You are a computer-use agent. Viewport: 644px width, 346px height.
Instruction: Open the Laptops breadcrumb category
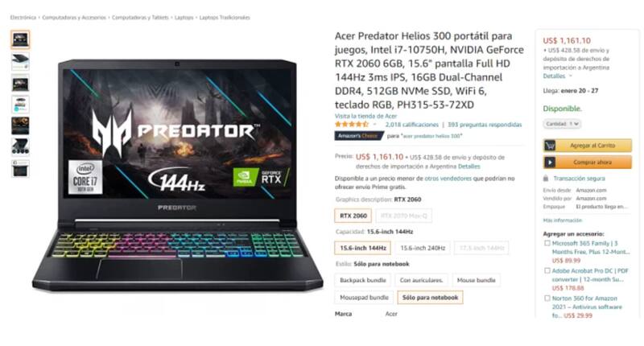click(184, 18)
